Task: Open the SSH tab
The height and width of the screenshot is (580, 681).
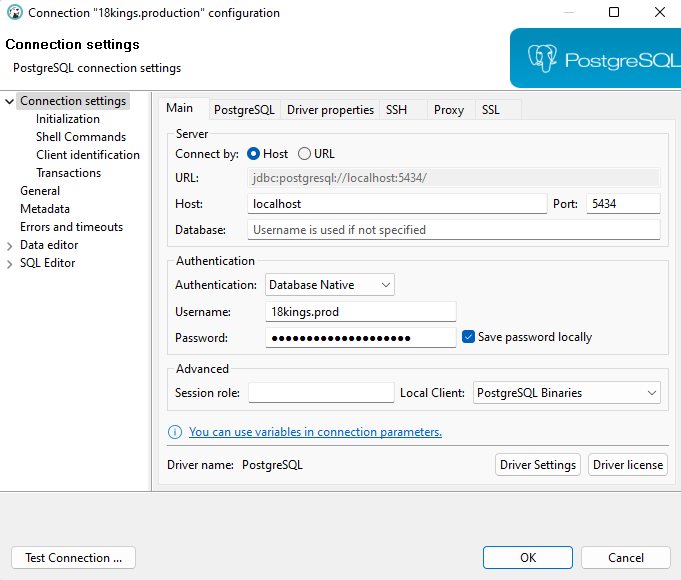Action: pos(396,110)
